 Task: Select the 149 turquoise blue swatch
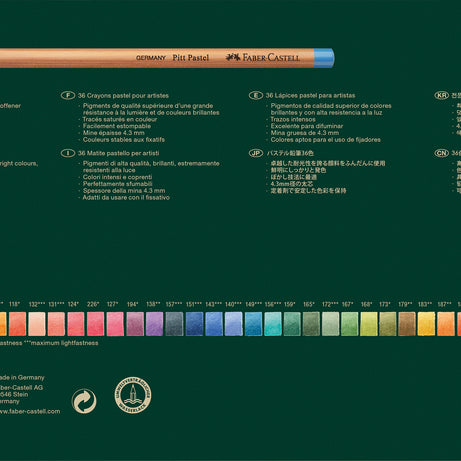click(x=253, y=324)
